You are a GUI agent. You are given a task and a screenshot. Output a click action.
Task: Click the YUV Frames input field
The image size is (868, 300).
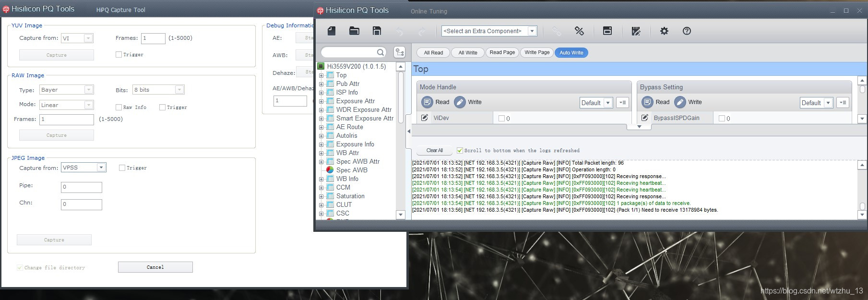153,38
